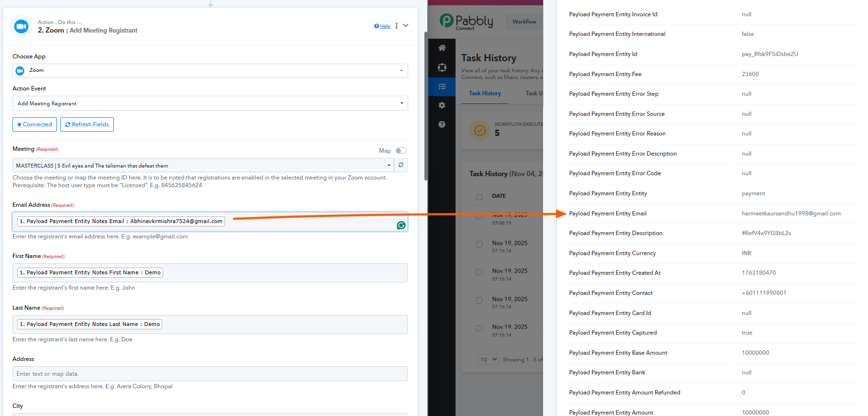
Task: Click the Pabbly Connect logo
Action: 467,22
